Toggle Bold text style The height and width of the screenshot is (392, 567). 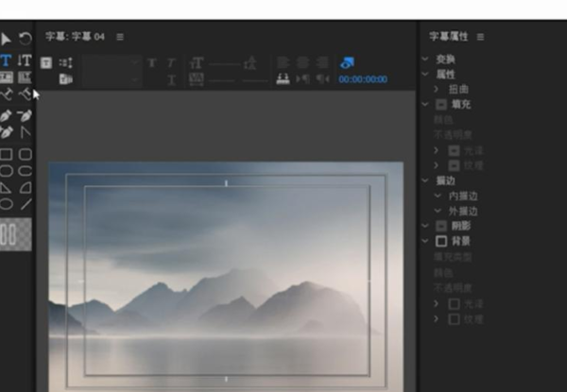click(152, 63)
